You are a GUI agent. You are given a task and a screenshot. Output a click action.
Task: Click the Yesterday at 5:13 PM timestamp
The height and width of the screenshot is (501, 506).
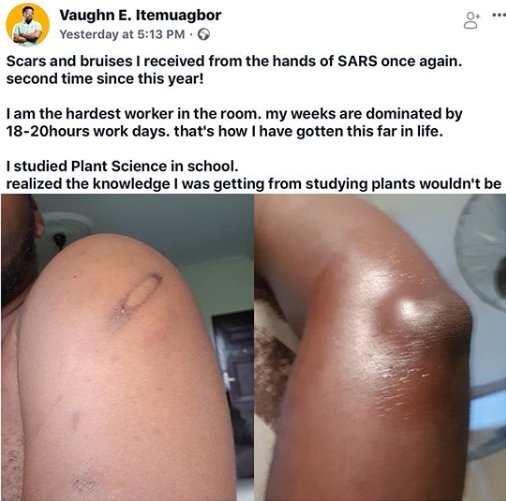[x=122, y=34]
